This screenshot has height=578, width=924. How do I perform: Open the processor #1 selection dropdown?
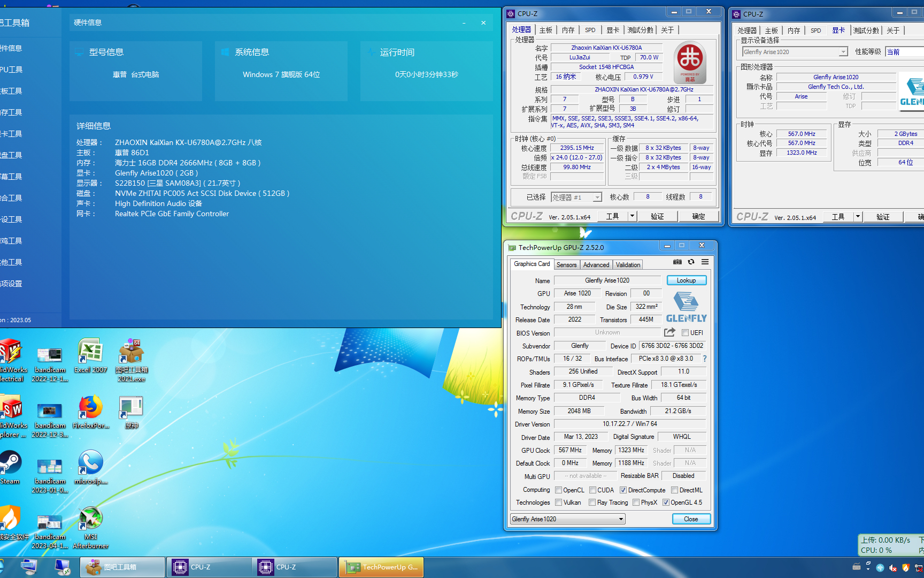(x=597, y=197)
